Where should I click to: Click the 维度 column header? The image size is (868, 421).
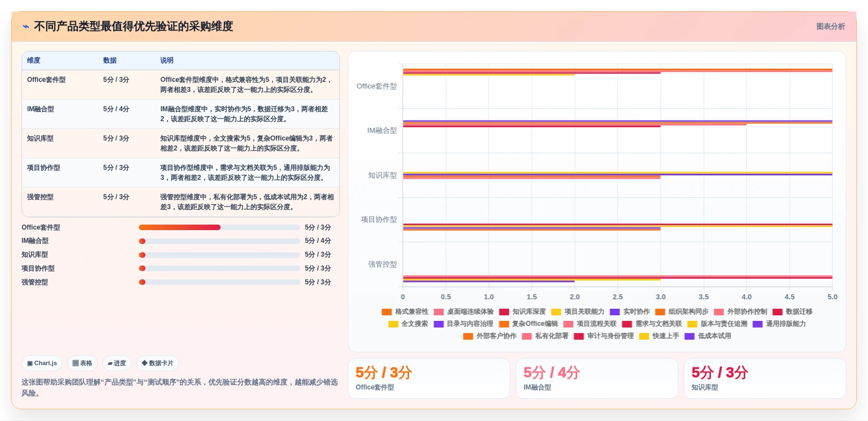34,60
